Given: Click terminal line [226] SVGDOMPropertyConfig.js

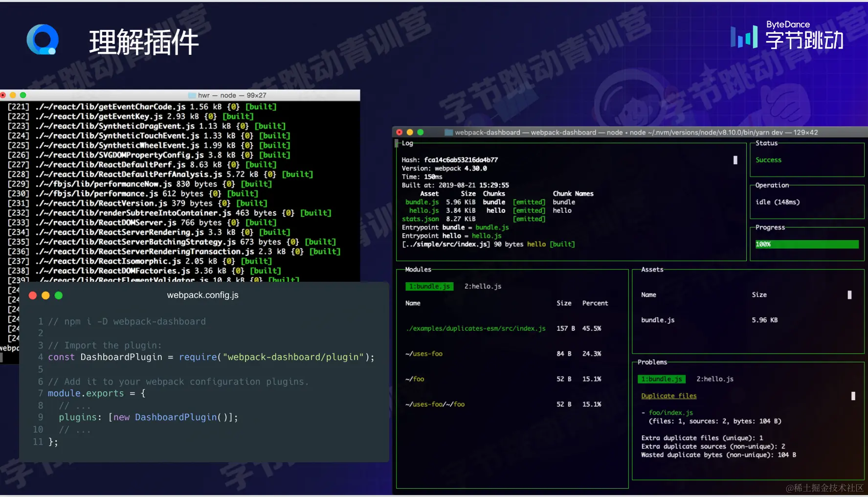Looking at the screenshot, I should [149, 155].
